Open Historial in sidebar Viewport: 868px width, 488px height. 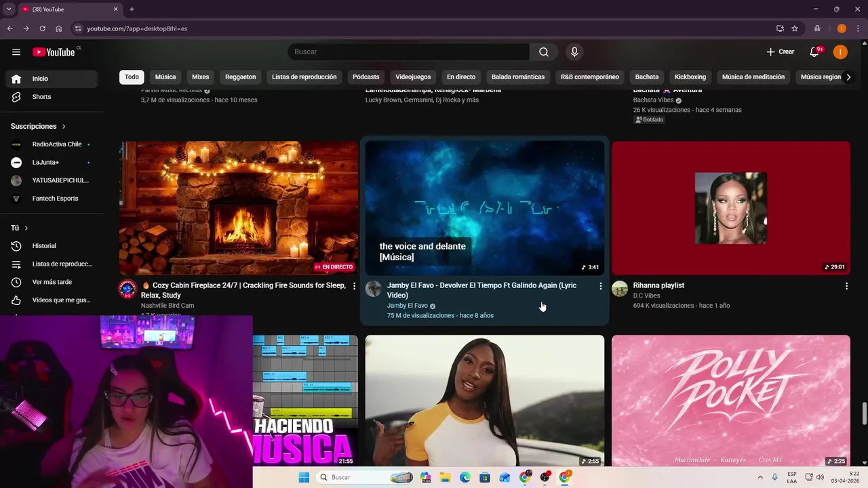[52, 246]
